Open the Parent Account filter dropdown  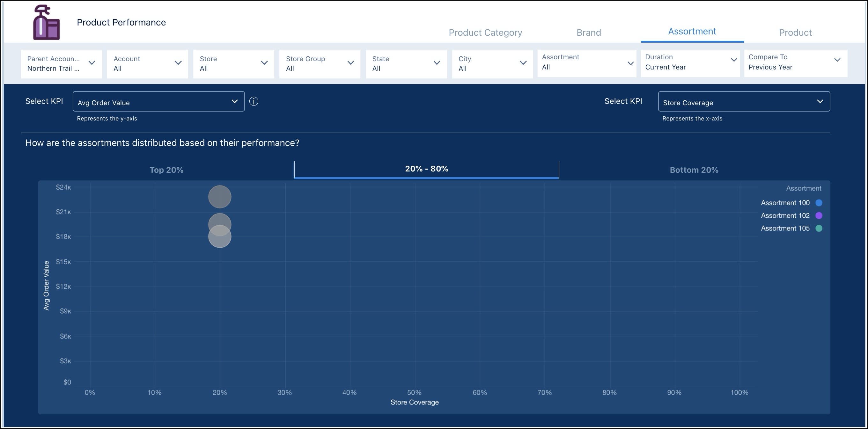(92, 63)
